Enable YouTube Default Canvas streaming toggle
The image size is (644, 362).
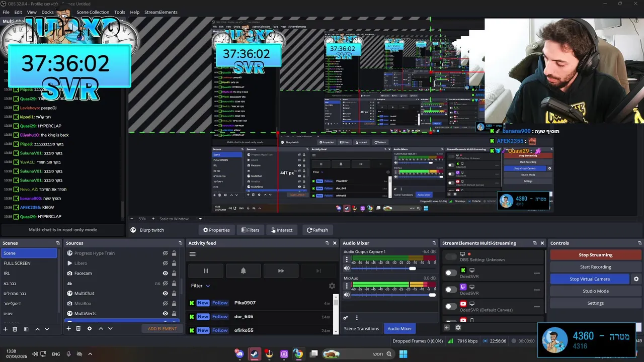451,306
